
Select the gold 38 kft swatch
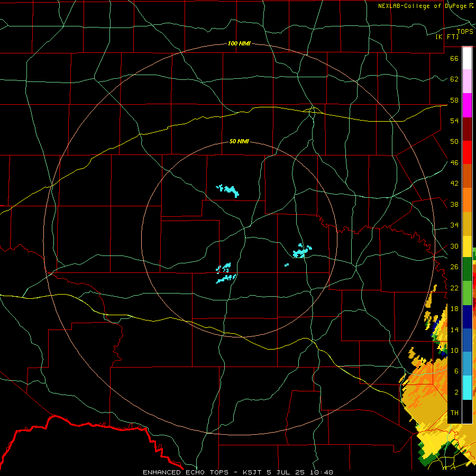point(467,224)
